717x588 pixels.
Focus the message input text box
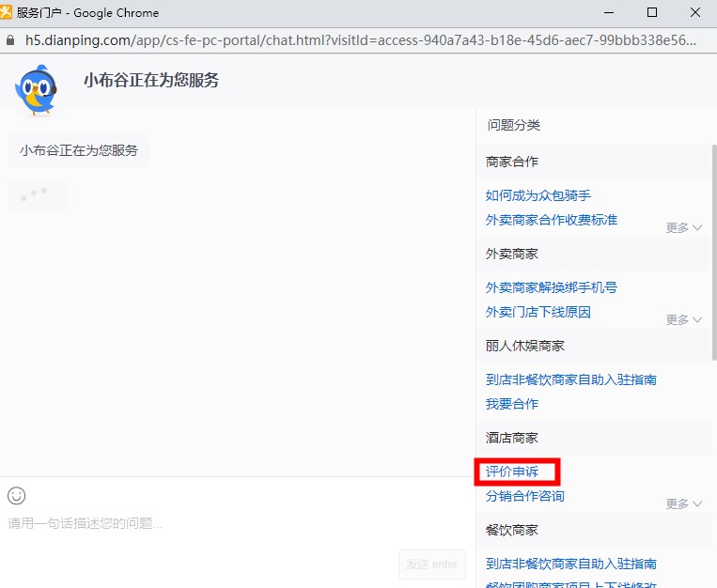pos(235,524)
